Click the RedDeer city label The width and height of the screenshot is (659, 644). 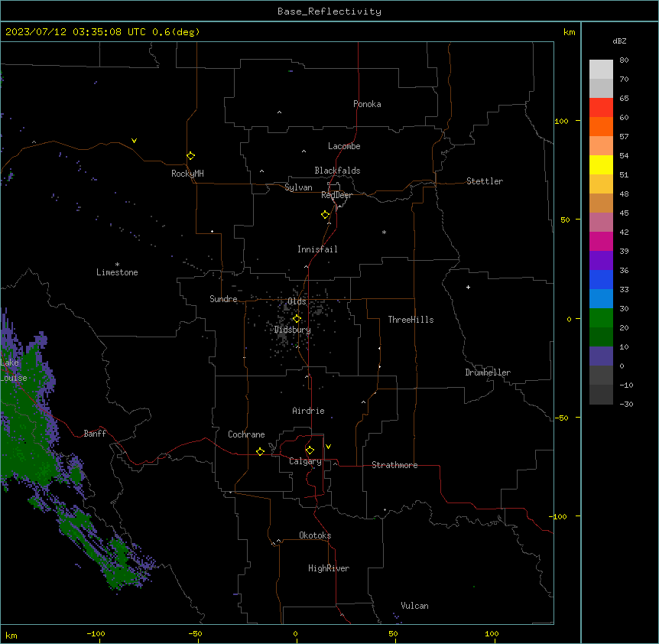(x=336, y=195)
